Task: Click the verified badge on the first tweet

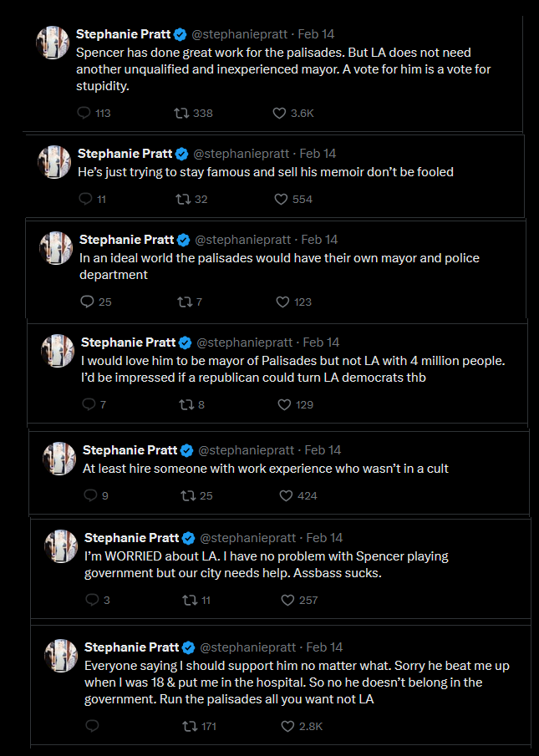Action: [180, 35]
